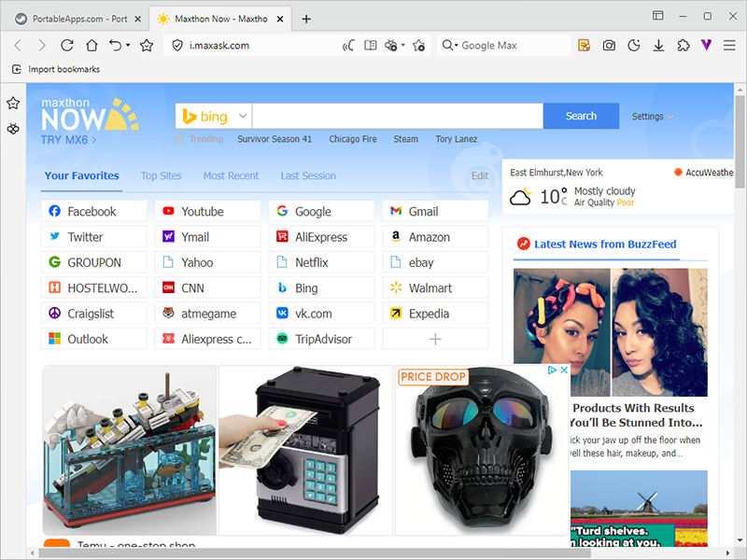Open the downloads manager
The image size is (747, 560).
658,45
